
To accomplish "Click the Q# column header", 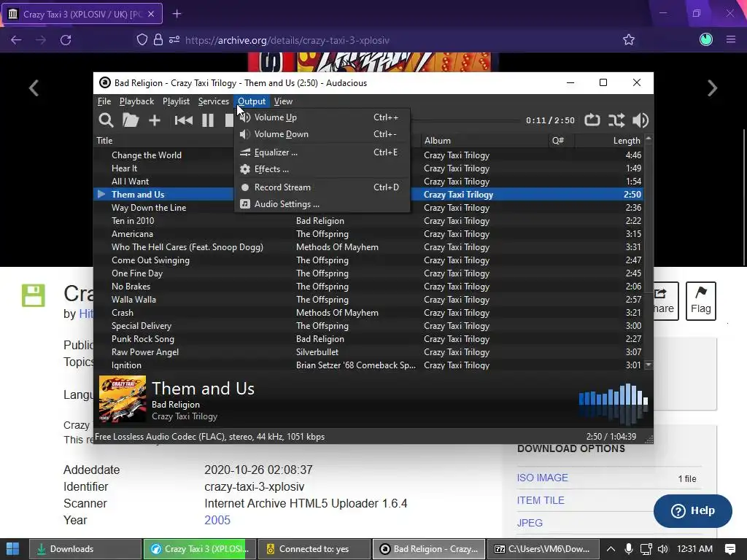I will pos(558,141).
